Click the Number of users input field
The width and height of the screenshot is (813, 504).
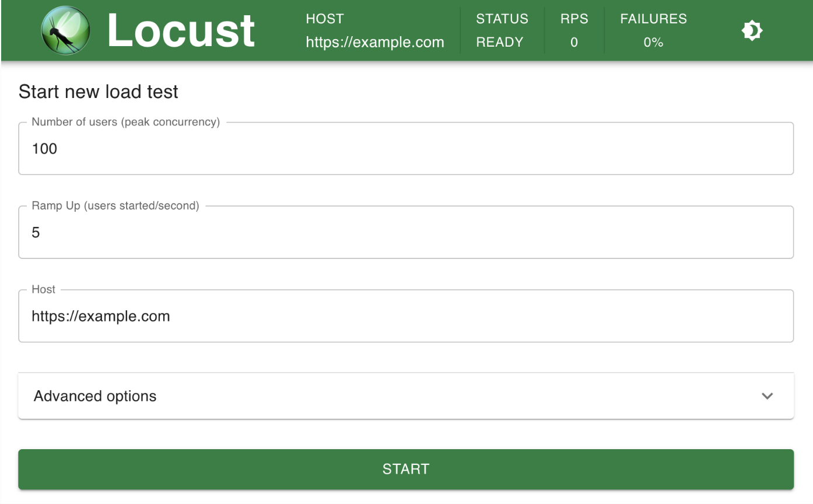[406, 149]
